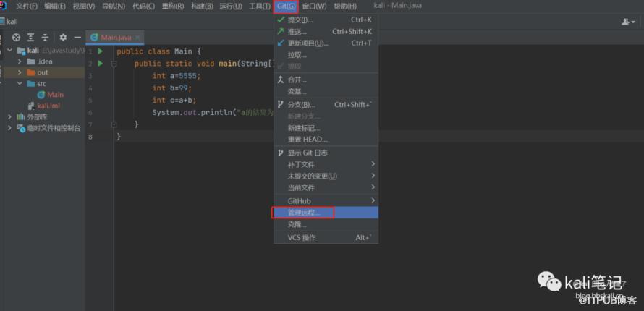644x311 pixels.
Task: Select the .idea folder row
Action: tap(43, 61)
